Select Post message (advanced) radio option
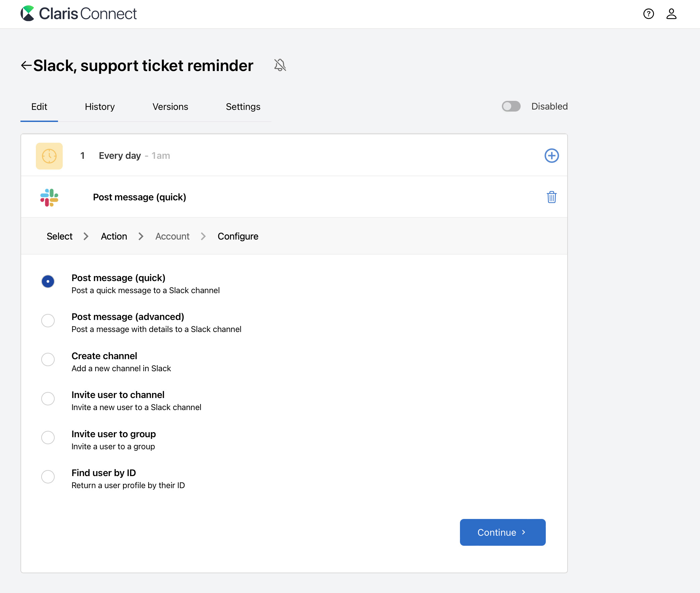 [x=48, y=321]
